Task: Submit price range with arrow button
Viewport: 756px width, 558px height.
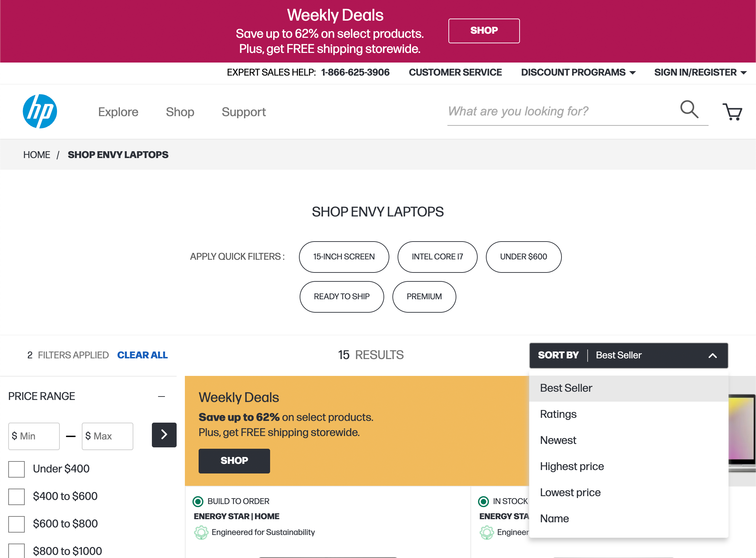Action: coord(164,435)
